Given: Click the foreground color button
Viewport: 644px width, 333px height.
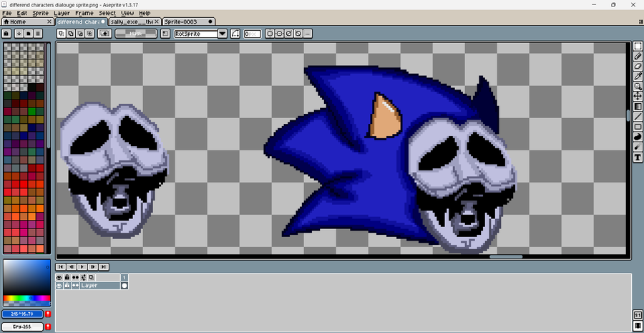Looking at the screenshot, I should [x=23, y=314].
